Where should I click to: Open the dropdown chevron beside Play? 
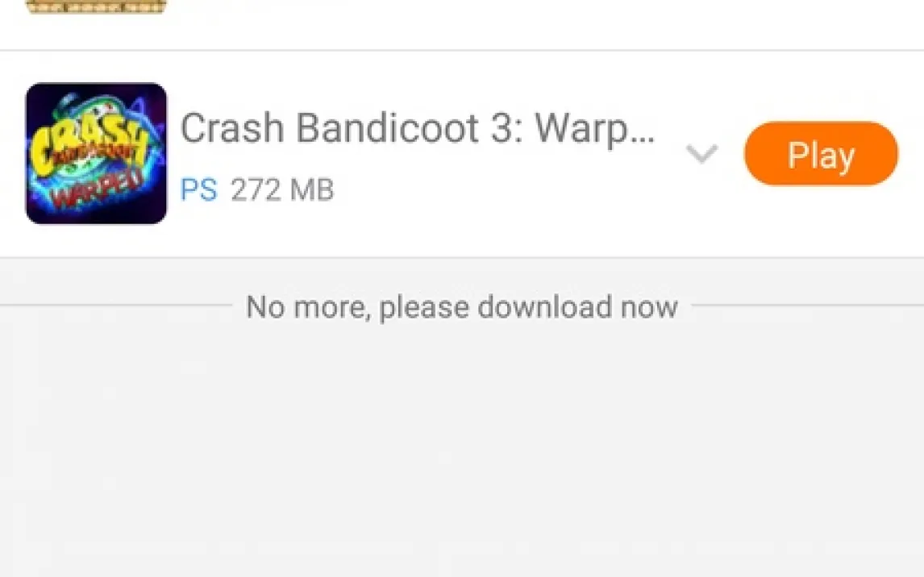pyautogui.click(x=701, y=154)
